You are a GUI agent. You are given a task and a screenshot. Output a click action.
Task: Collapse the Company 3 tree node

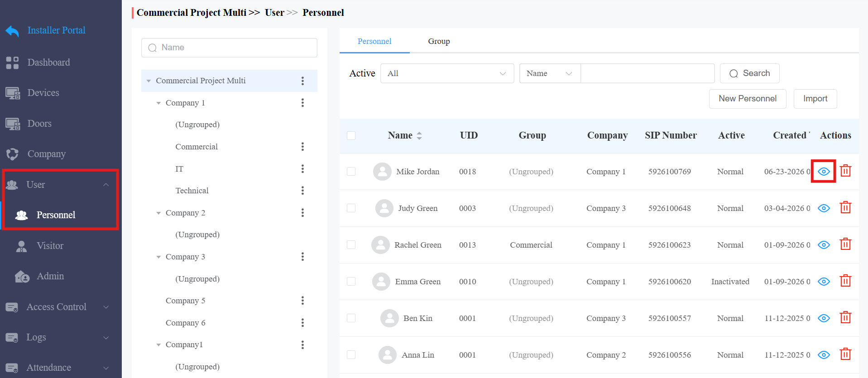click(158, 257)
